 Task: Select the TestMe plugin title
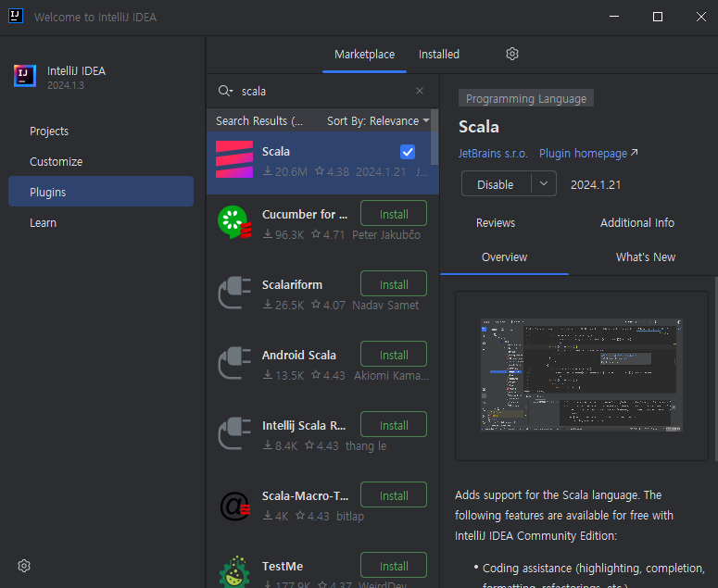(283, 566)
